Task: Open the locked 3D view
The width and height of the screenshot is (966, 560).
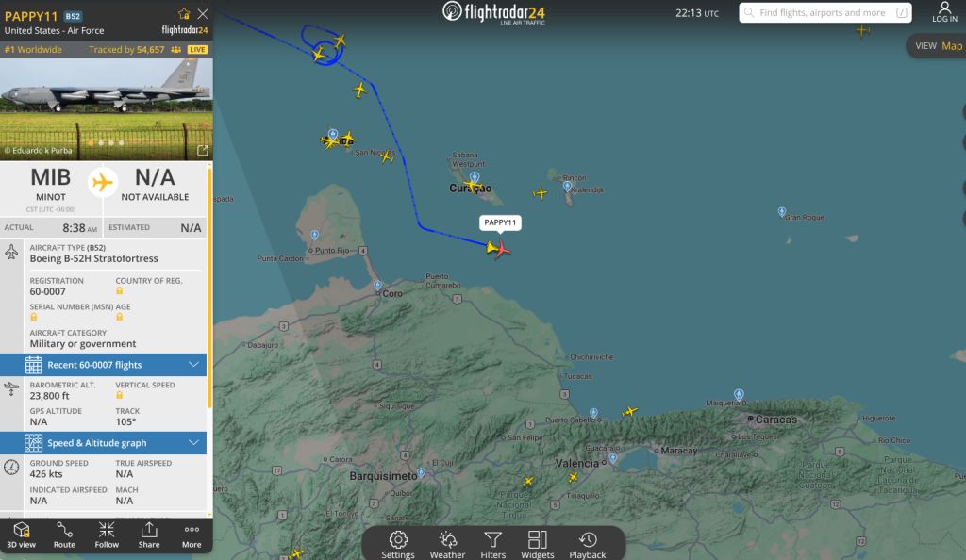Action: pos(22,534)
